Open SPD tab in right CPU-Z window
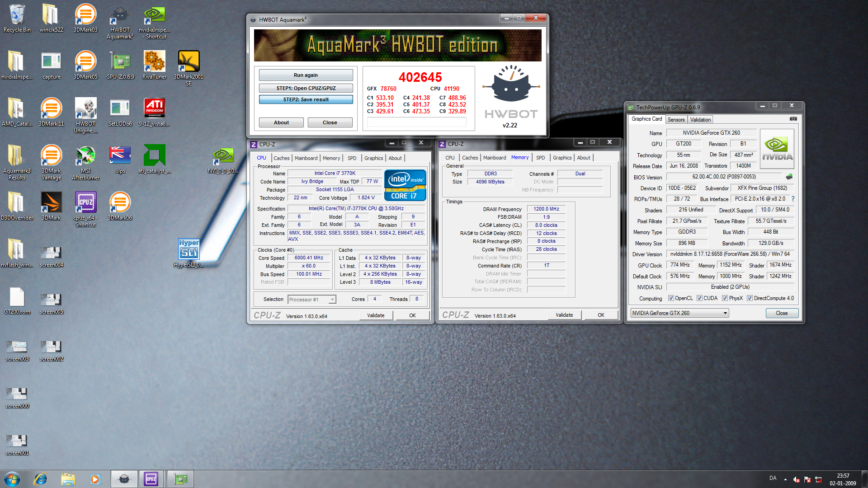The height and width of the screenshot is (488, 868). pyautogui.click(x=540, y=158)
